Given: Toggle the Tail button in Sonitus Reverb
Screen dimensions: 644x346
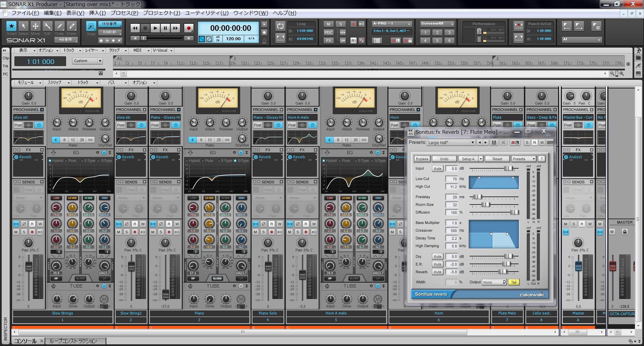Looking at the screenshot, I should click(x=514, y=282).
